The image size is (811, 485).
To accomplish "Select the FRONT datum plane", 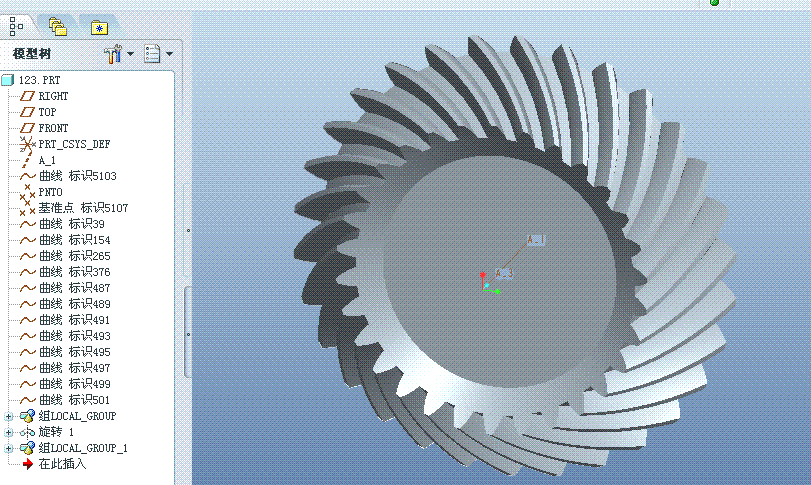I will pos(53,128).
